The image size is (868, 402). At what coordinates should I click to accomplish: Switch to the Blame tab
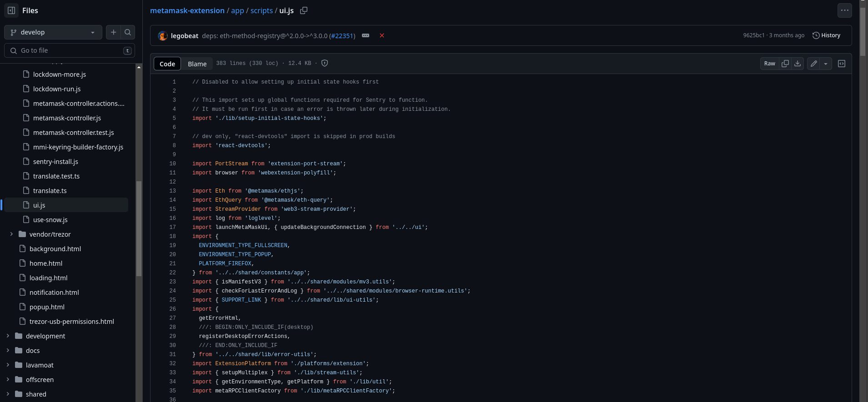197,64
